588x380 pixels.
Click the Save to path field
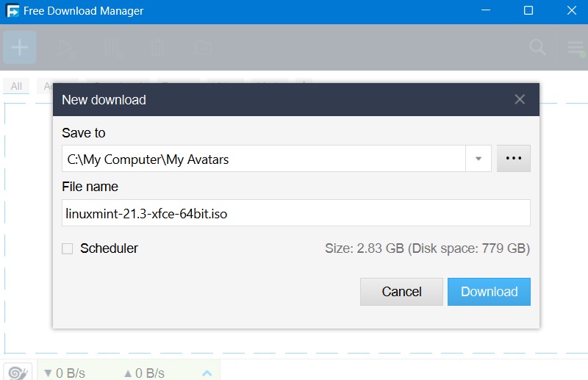(x=264, y=159)
